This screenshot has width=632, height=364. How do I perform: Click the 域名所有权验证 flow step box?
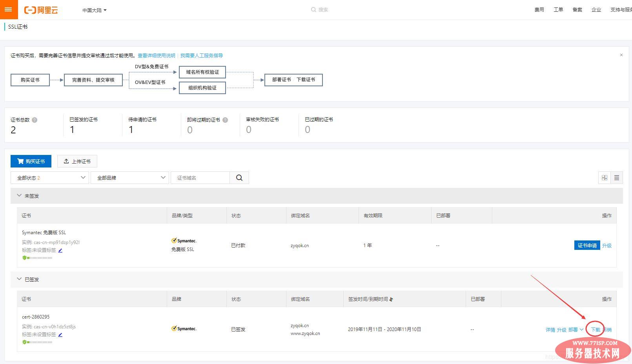[202, 72]
